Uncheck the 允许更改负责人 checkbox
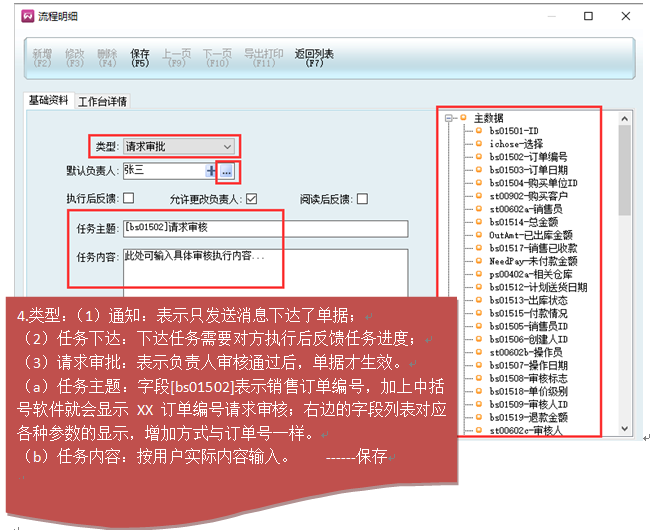This screenshot has height=530, width=653. click(x=252, y=198)
